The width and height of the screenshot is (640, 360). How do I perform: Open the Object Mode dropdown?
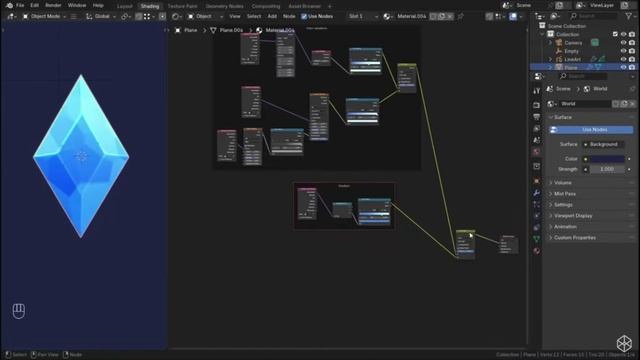coord(44,16)
